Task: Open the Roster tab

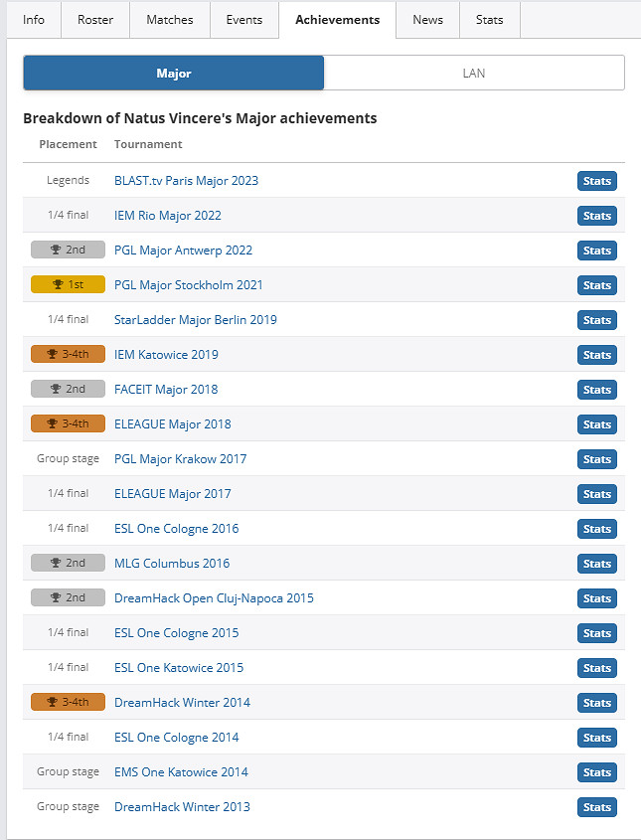Action: 95,20
